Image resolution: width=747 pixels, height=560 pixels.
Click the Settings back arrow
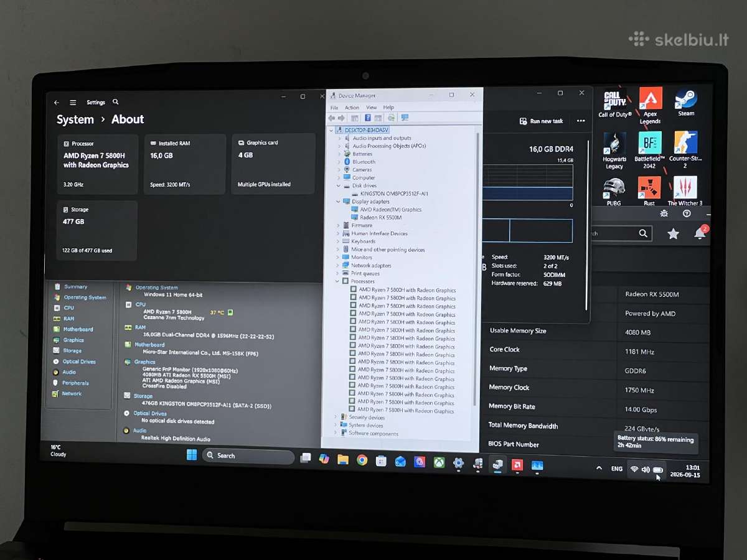pyautogui.click(x=57, y=103)
